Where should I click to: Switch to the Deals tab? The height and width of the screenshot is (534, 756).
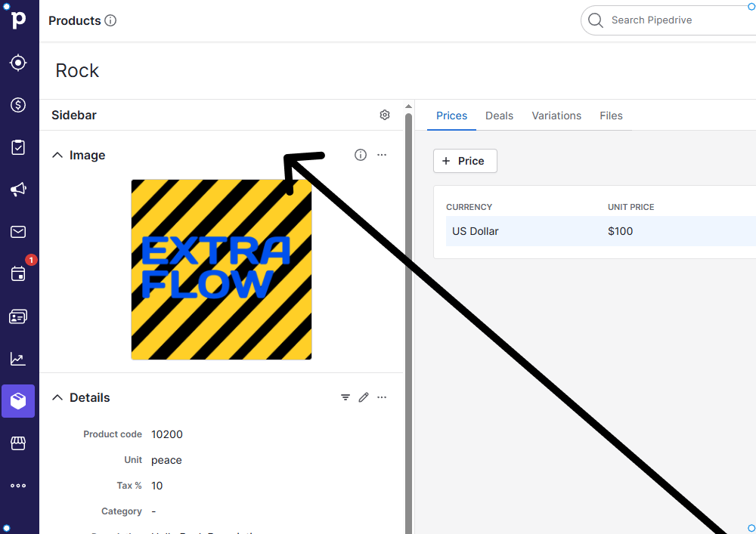[499, 116]
